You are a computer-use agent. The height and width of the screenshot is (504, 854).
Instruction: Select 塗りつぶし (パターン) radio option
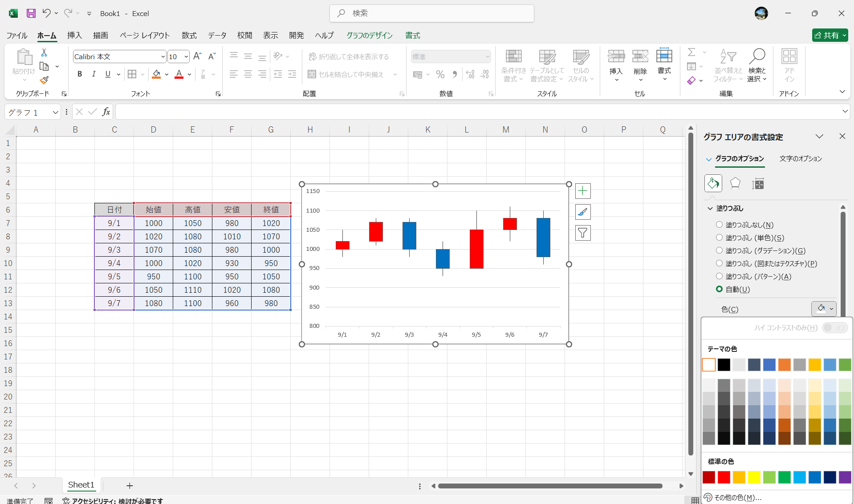point(719,276)
